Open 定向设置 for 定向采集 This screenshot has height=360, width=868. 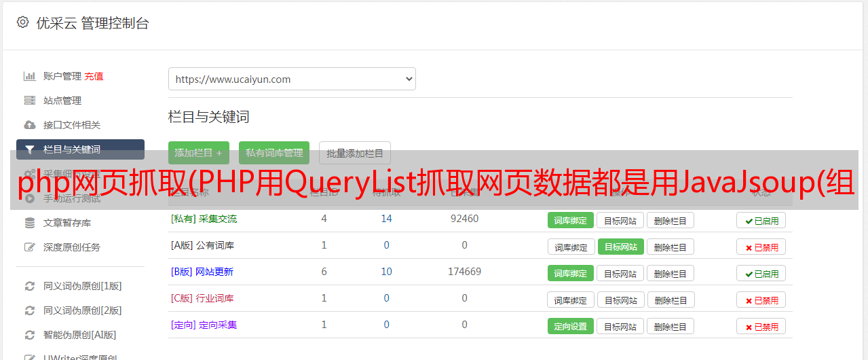click(x=571, y=326)
